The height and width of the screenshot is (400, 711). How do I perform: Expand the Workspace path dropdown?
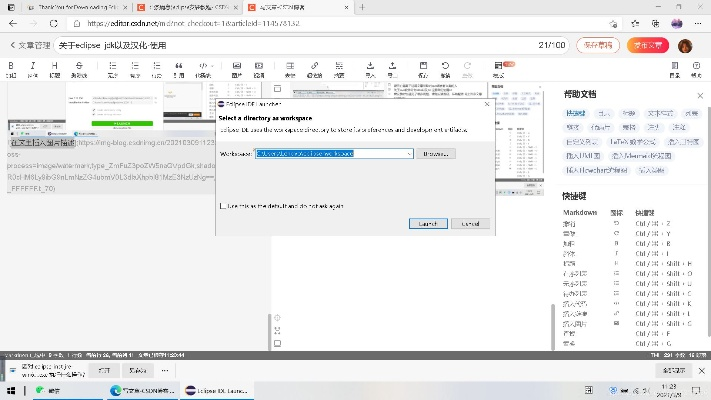409,154
